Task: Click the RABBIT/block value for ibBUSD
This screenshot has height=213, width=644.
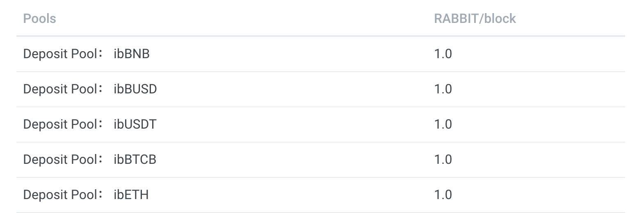Action: click(443, 89)
